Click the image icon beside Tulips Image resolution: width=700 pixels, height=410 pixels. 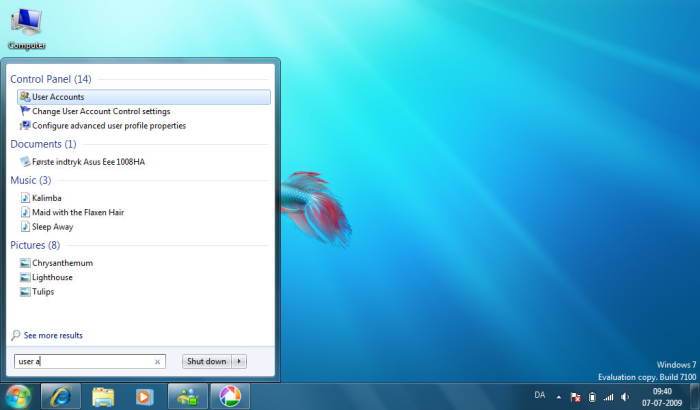click(25, 292)
